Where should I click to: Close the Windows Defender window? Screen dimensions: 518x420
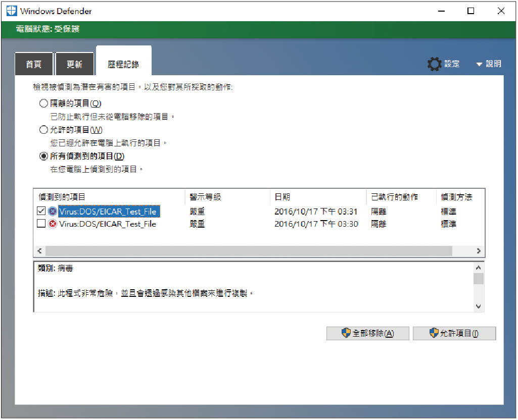(x=501, y=11)
